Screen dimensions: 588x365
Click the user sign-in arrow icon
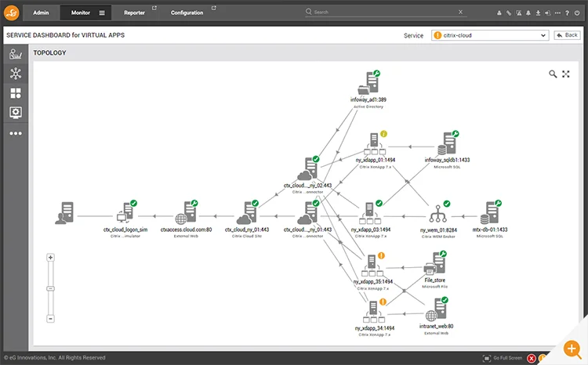click(548, 13)
